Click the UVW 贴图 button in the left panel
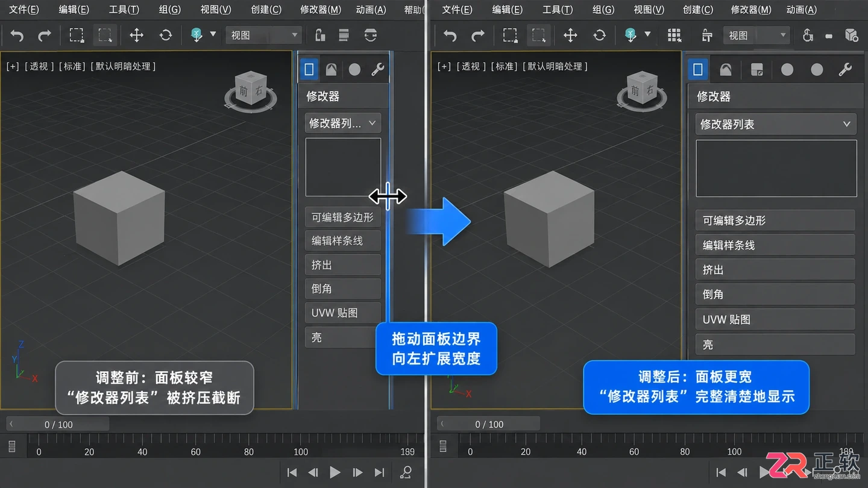Image resolution: width=868 pixels, height=488 pixels. click(x=343, y=313)
